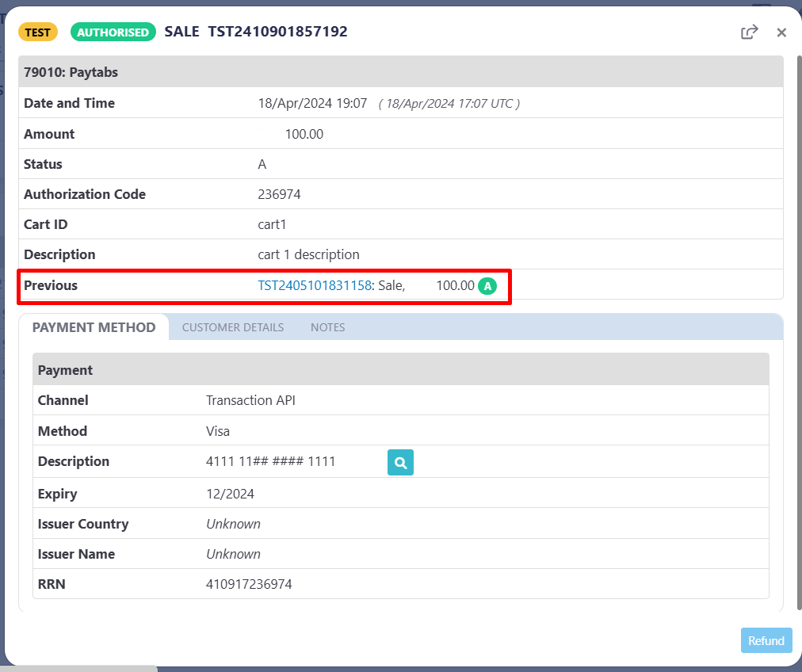The width and height of the screenshot is (802, 672).
Task: Click the UTC time '18/Apr/2024 17:07 UTC'
Action: 449,104
